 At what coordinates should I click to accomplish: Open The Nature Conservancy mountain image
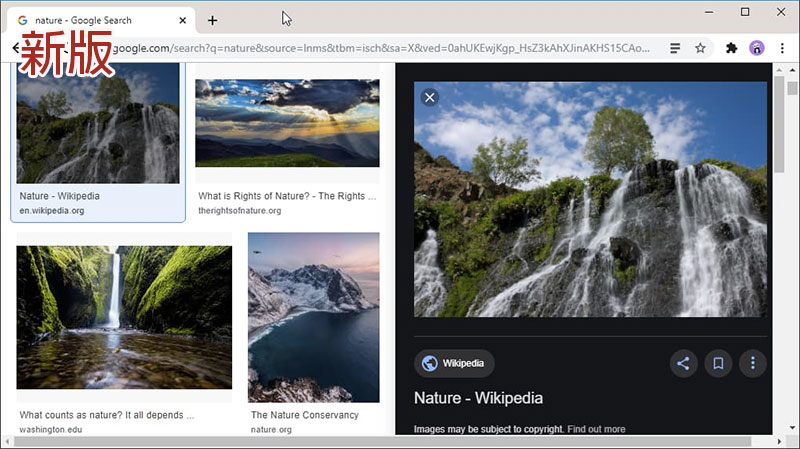[x=313, y=317]
